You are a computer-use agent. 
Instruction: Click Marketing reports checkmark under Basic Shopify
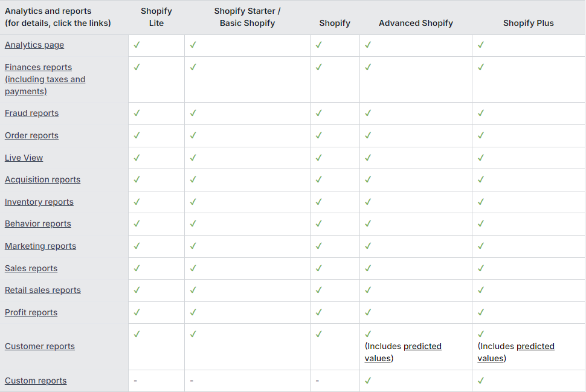[193, 246]
